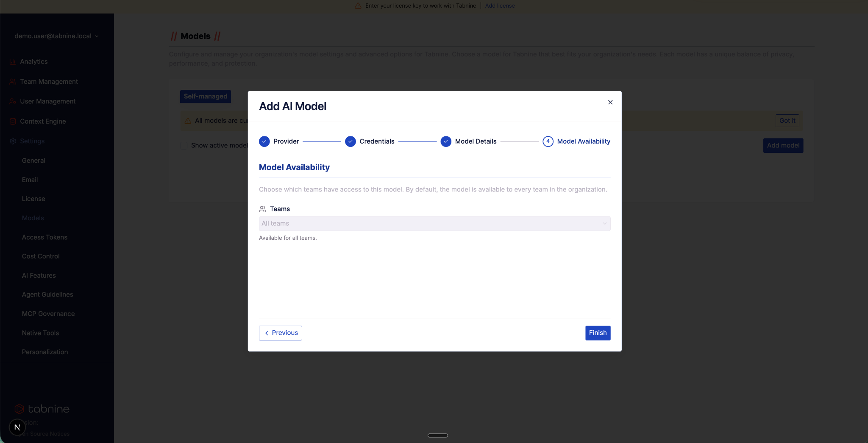This screenshot has width=868, height=443.
Task: Open Email settings
Action: (30, 180)
